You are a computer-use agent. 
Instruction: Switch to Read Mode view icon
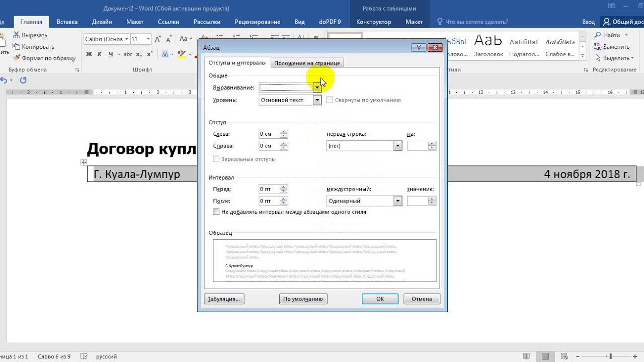(x=526, y=356)
